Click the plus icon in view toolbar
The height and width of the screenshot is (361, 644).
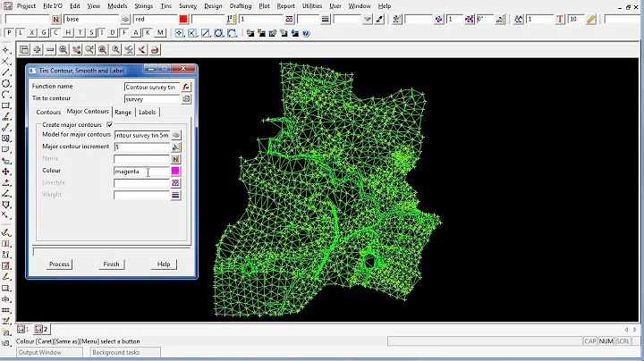[x=38, y=50]
